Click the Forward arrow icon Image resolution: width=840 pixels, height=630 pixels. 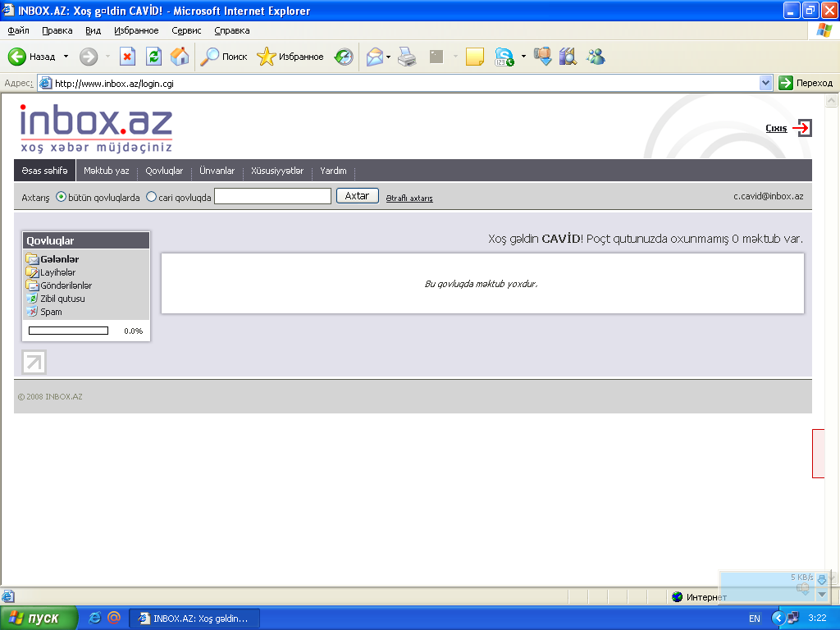89,57
